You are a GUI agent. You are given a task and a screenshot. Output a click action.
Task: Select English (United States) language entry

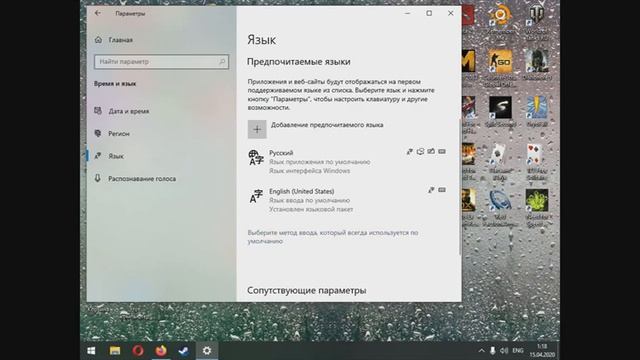tap(347, 200)
